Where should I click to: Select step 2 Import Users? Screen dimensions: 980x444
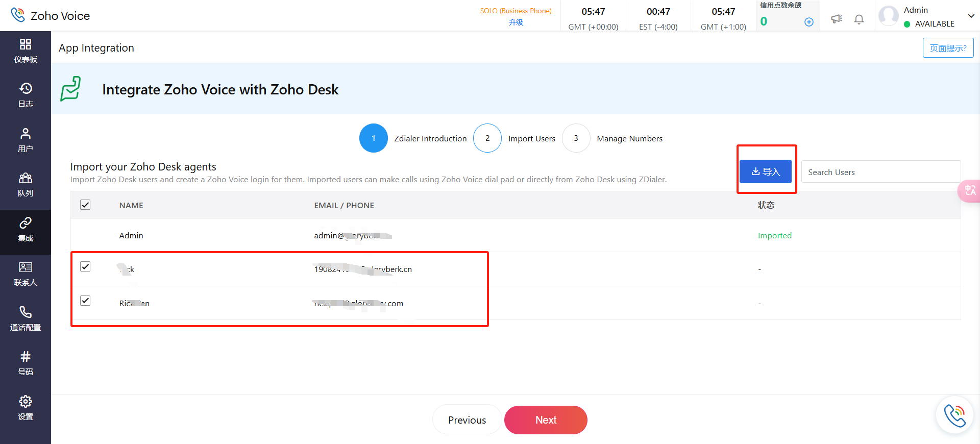(x=487, y=138)
